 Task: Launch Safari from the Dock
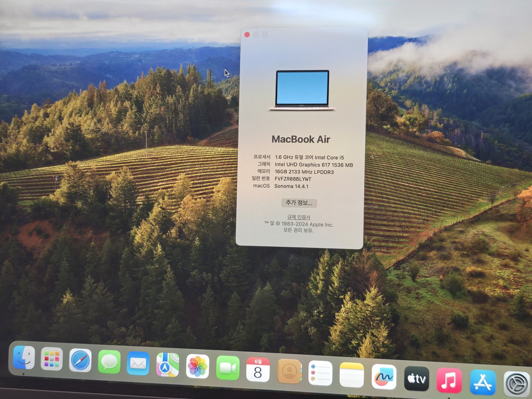(80, 360)
